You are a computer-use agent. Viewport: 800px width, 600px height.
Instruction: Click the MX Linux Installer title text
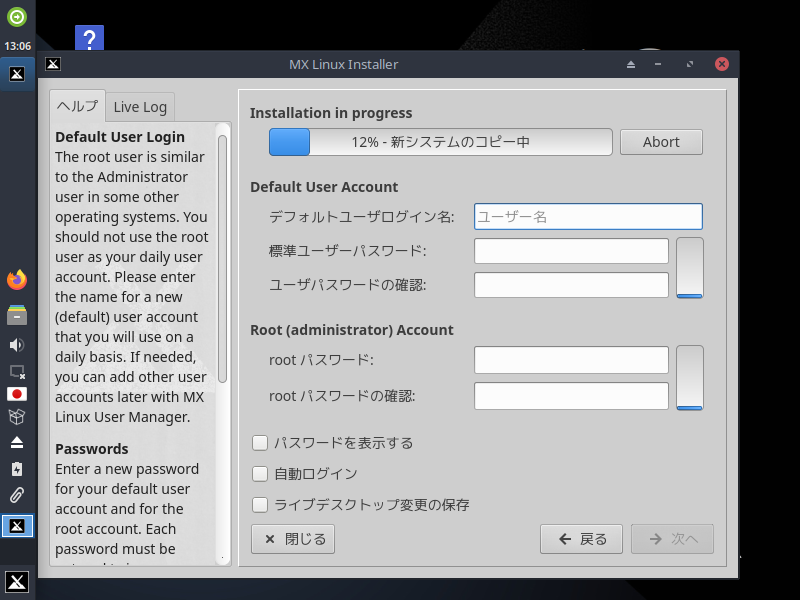pos(343,64)
